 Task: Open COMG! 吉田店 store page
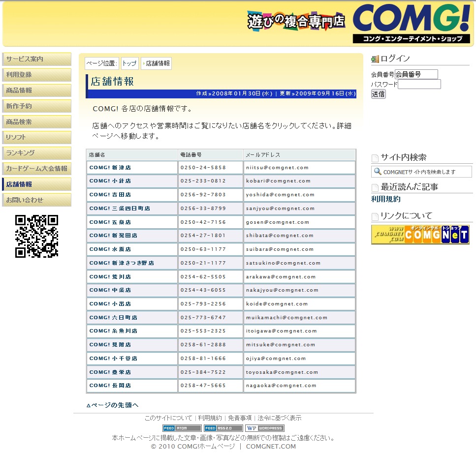point(110,195)
